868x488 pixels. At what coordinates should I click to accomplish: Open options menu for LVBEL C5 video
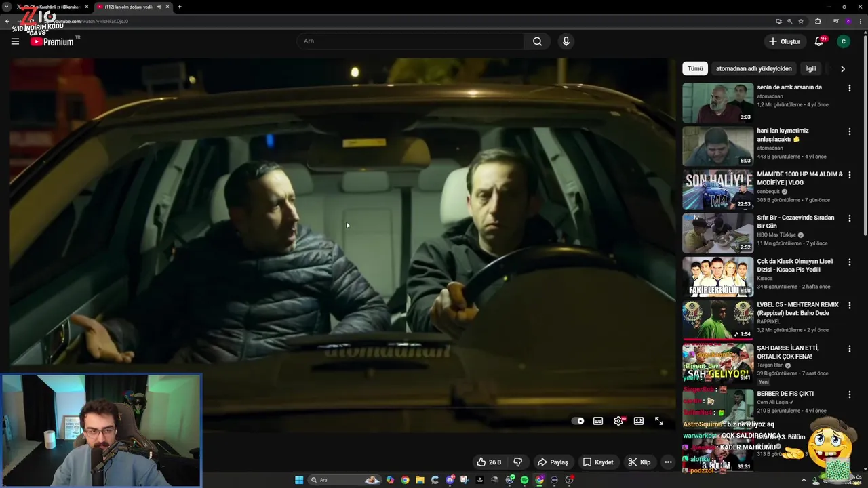[x=849, y=305]
